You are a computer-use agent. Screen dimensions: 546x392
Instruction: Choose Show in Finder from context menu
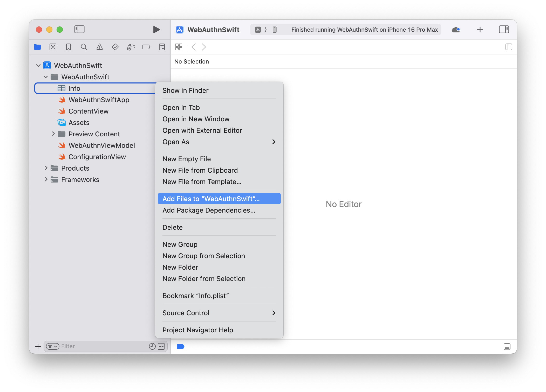click(x=185, y=90)
